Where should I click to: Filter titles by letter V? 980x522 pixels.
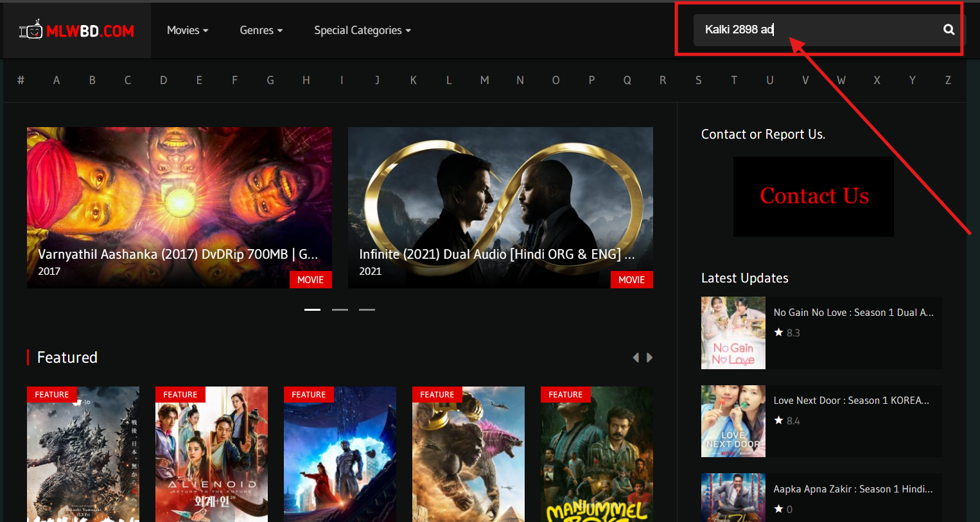(x=805, y=80)
